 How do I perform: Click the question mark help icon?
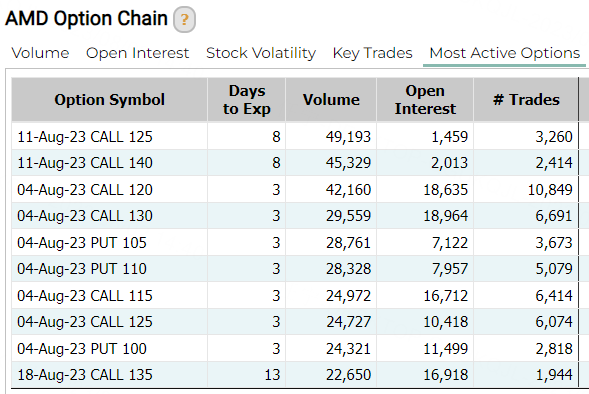184,19
